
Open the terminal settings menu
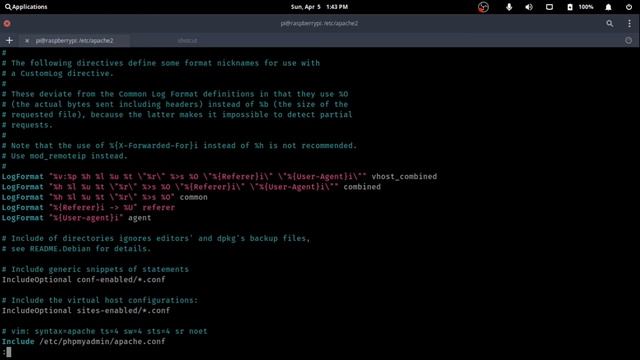coord(629,24)
